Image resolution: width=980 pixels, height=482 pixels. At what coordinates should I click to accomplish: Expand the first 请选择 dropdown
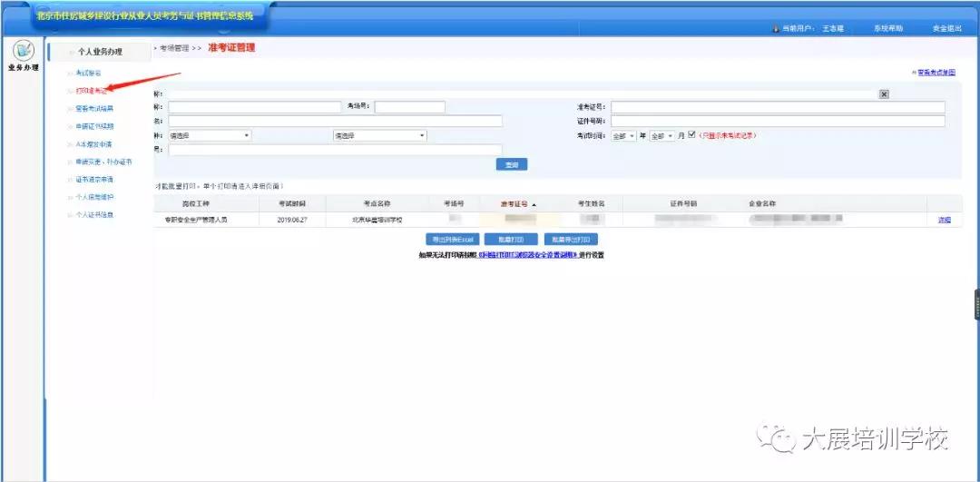point(210,135)
